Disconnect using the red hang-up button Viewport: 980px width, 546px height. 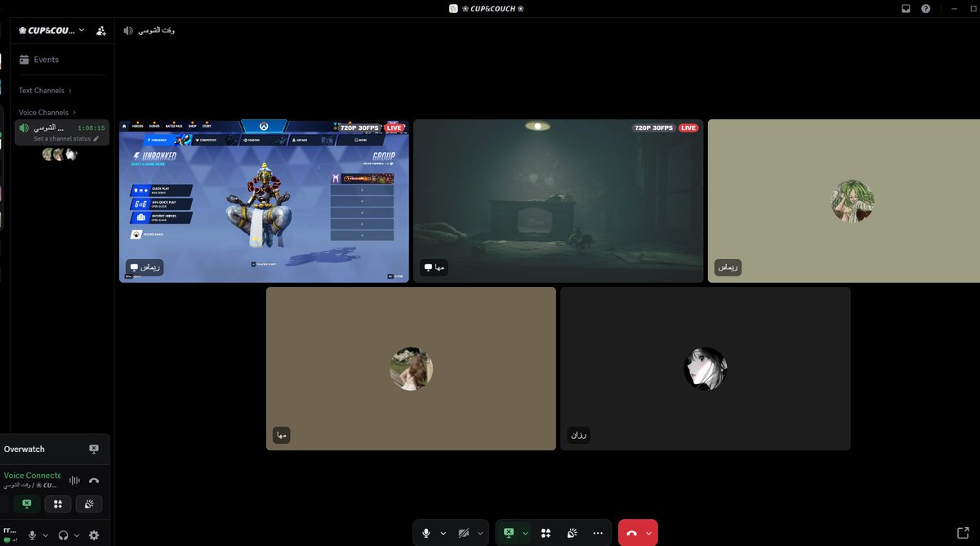pyautogui.click(x=631, y=533)
